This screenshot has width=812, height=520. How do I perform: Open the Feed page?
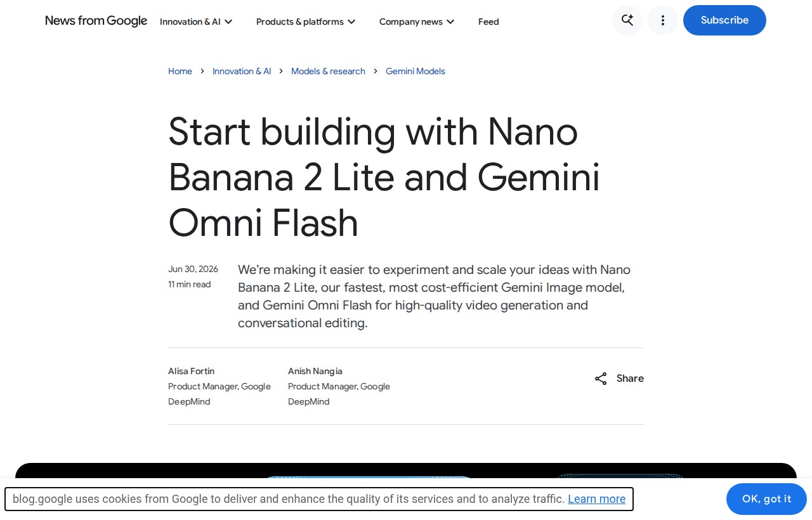tap(488, 22)
